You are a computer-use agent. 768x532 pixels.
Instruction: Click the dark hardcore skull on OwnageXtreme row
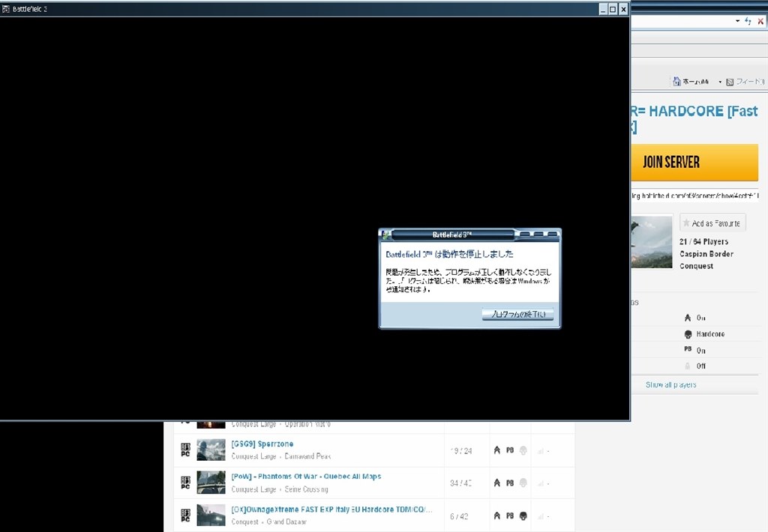[x=523, y=516]
